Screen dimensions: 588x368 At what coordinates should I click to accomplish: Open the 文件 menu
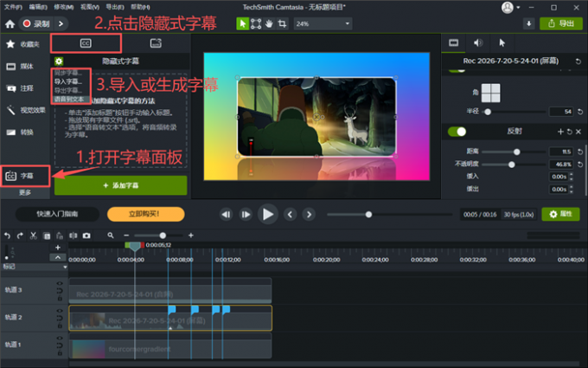(13, 7)
